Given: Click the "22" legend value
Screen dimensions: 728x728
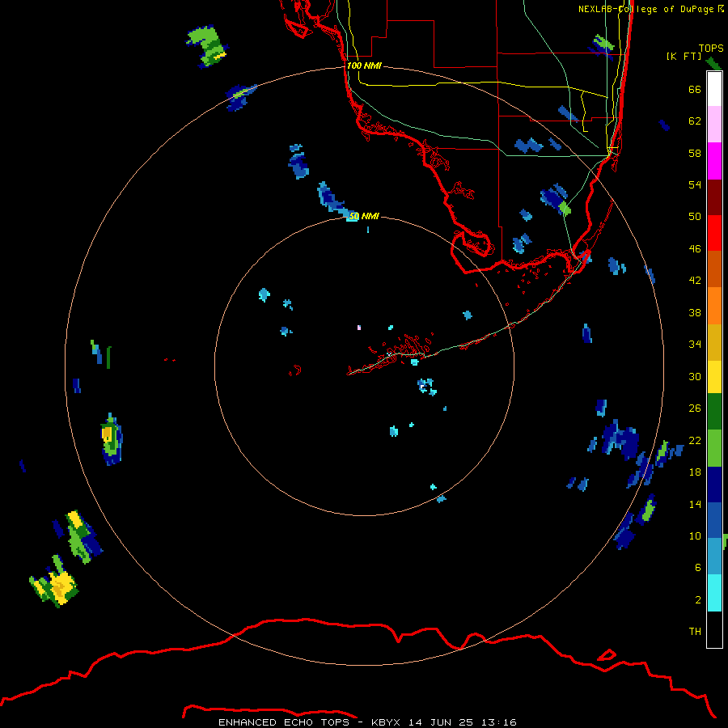Looking at the screenshot, I should coord(695,440).
